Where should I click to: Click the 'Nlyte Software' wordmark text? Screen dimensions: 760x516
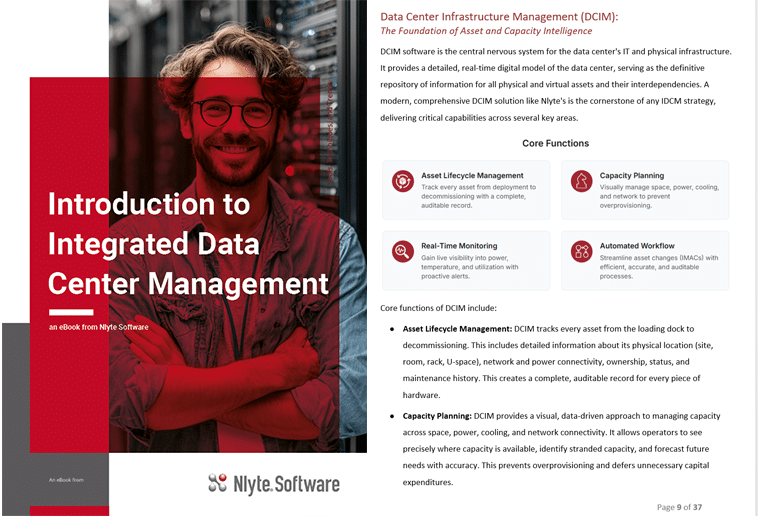tap(286, 484)
